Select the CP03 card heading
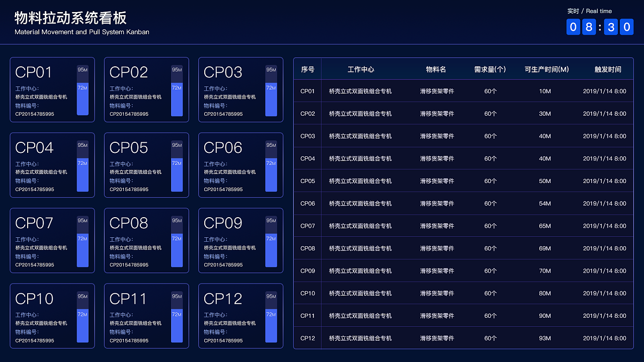This screenshot has width=644, height=362. click(x=223, y=72)
